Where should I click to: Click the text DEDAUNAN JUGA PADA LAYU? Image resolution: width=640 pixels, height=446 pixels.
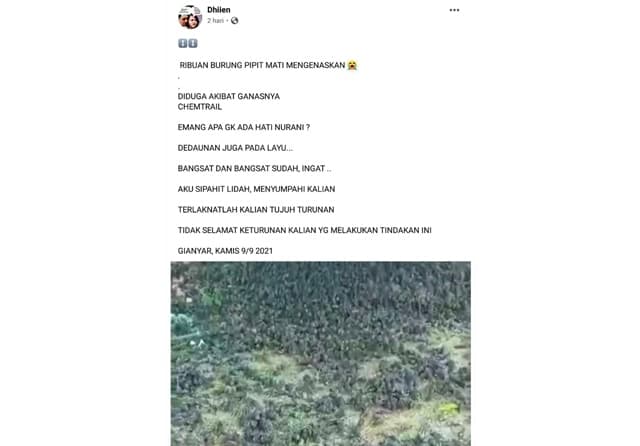pos(235,148)
